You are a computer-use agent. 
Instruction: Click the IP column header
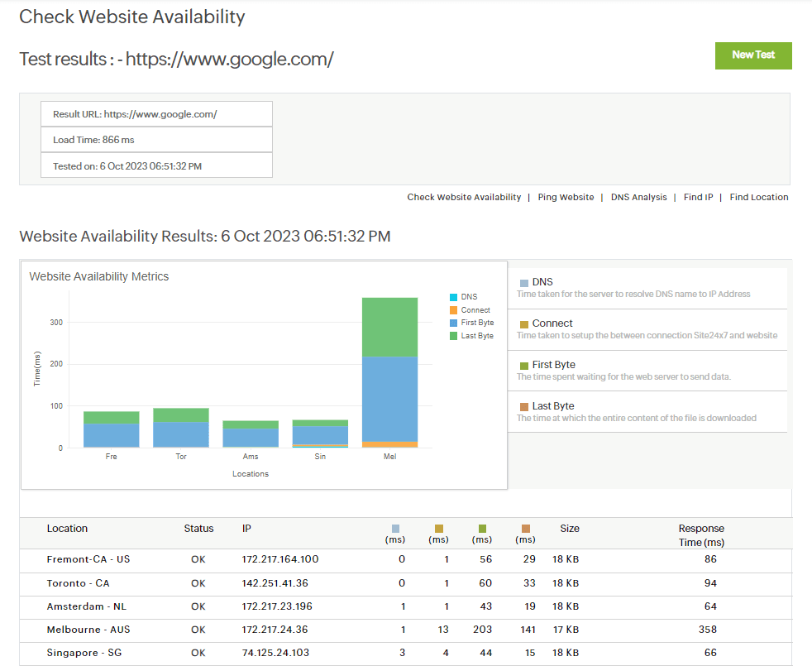point(246,529)
